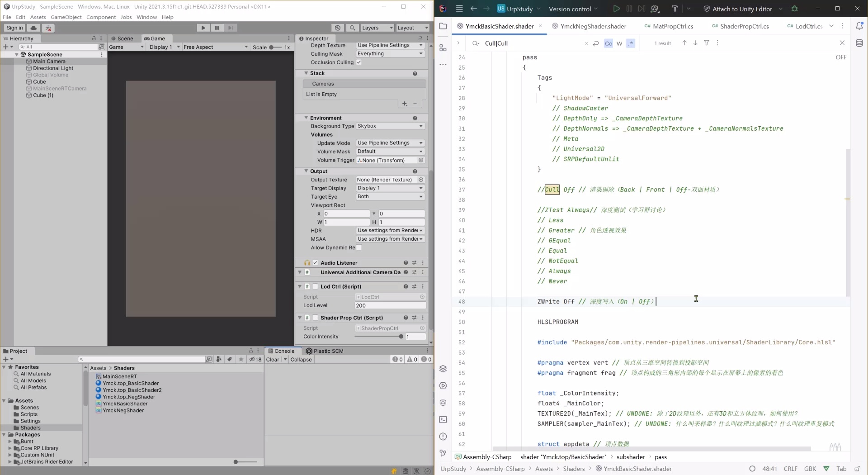The width and height of the screenshot is (868, 475).
Task: Open Rider's hamburger main menu
Action: pyautogui.click(x=459, y=8)
